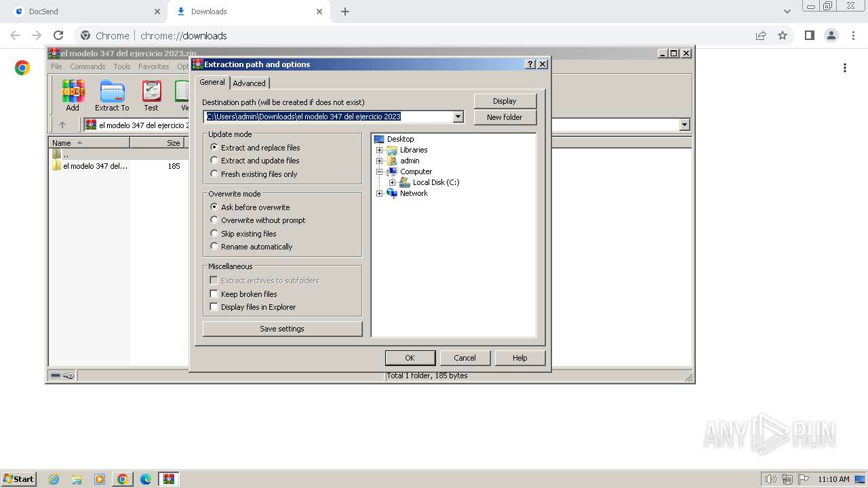Switch to the General tab
This screenshot has height=488, width=868.
pos(212,82)
